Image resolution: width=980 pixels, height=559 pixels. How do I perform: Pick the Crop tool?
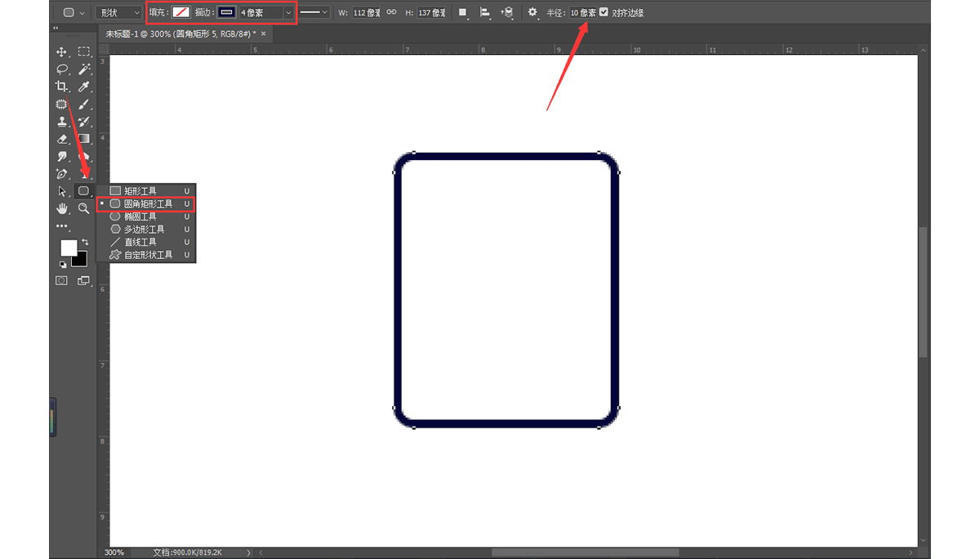pyautogui.click(x=61, y=87)
